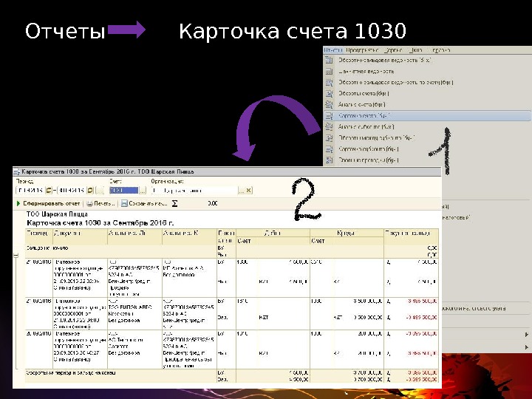Open organization chooser button beside Организация field
This screenshot has width=532, height=399.
241,191
